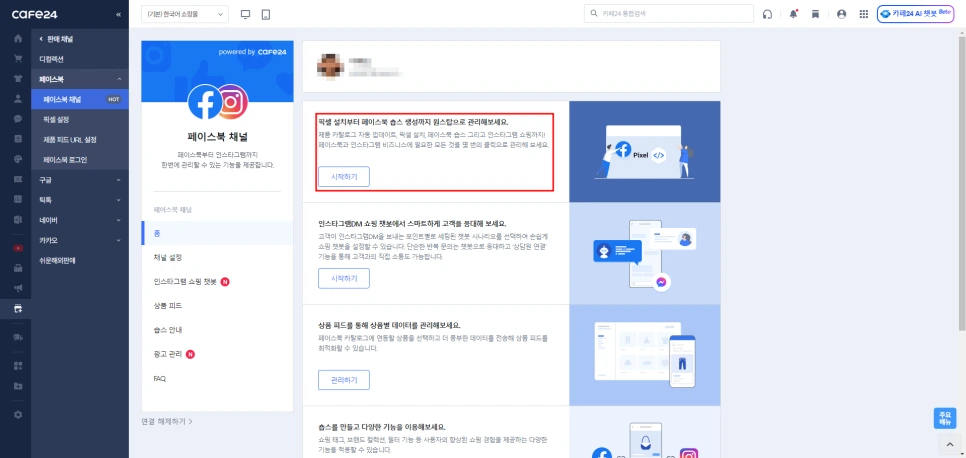
Task: Open the delivery truck icon in rail
Action: pos(18,337)
